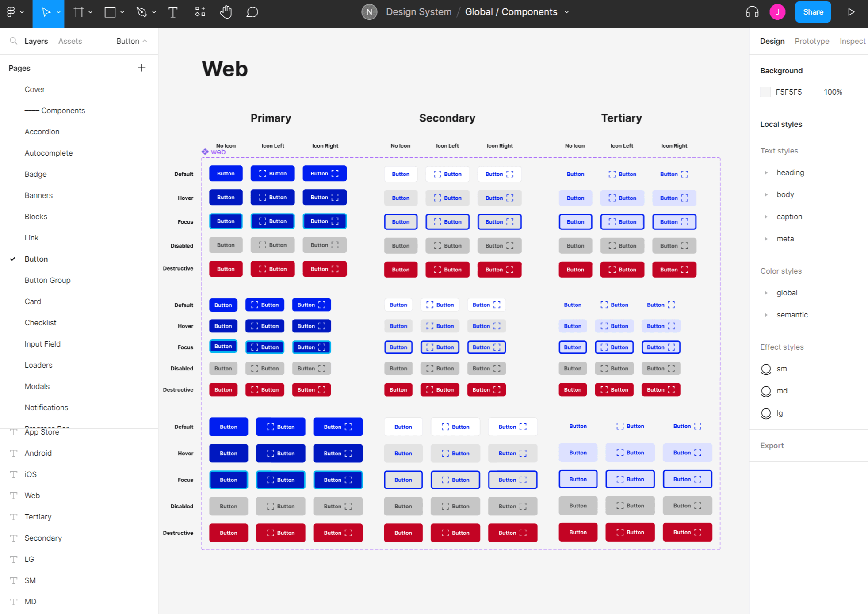The width and height of the screenshot is (868, 614).
Task: Open the Resources components tool
Action: 200,12
